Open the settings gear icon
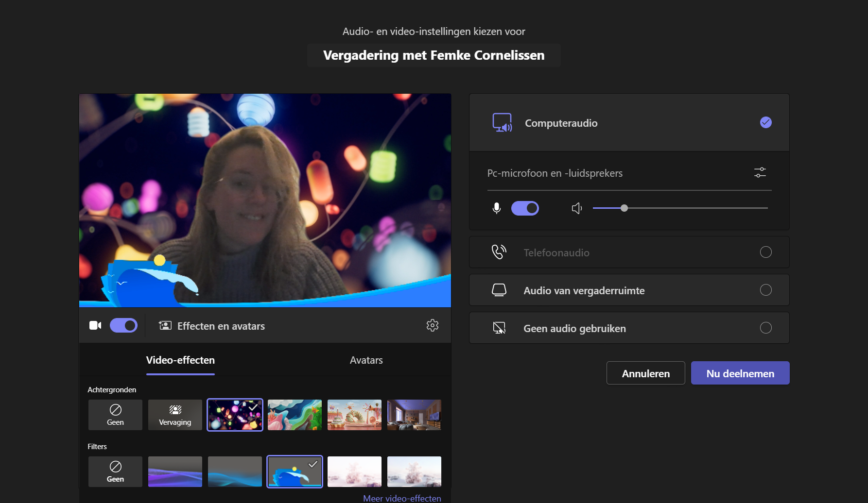This screenshot has height=503, width=868. 432,325
